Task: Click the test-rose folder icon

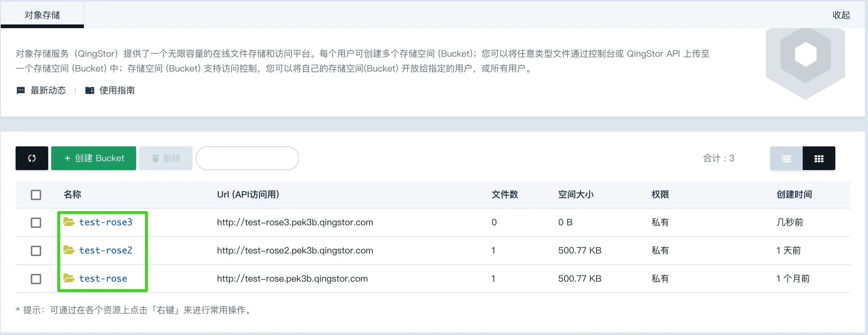Action: [x=69, y=278]
